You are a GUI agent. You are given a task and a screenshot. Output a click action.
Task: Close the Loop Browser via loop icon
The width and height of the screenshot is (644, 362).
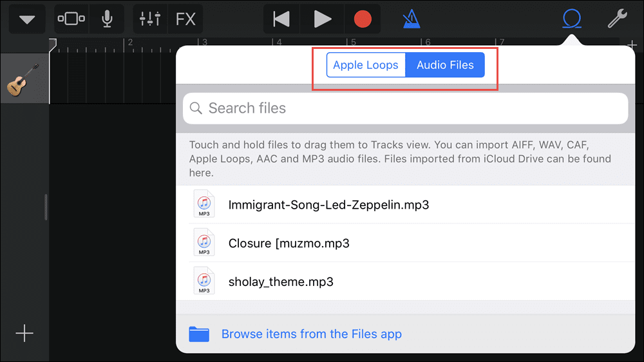point(572,19)
